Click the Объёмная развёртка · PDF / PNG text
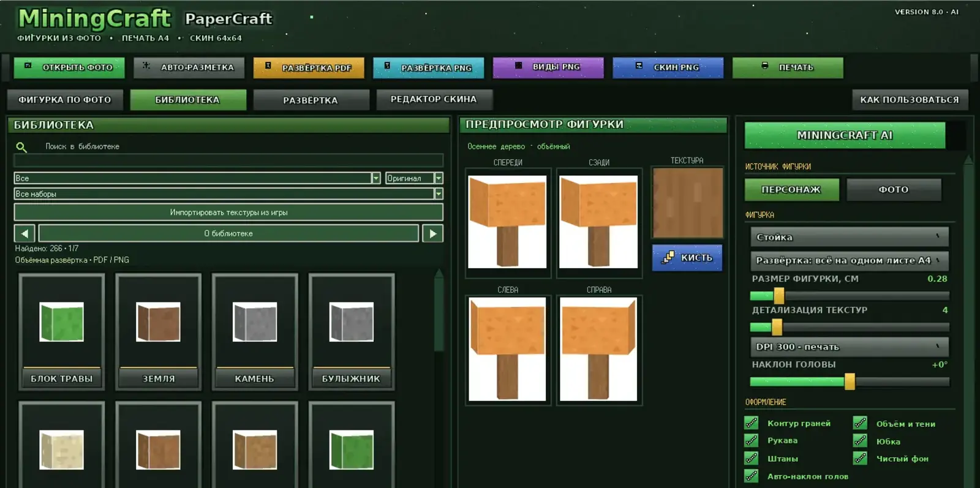The height and width of the screenshot is (488, 980). pyautogui.click(x=72, y=260)
